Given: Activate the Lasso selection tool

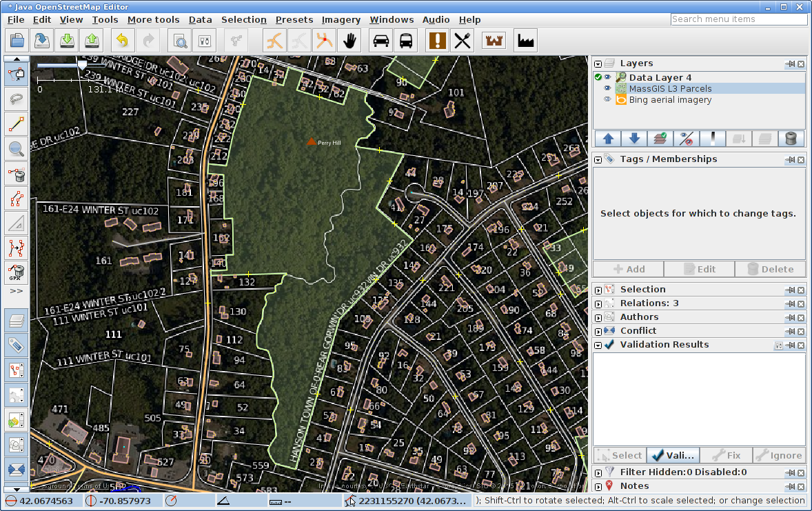Looking at the screenshot, I should 17,99.
